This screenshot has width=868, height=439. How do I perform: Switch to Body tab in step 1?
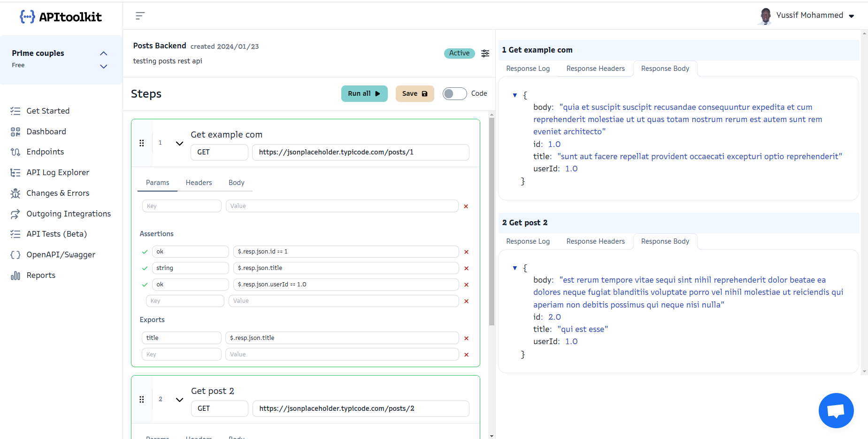(236, 183)
